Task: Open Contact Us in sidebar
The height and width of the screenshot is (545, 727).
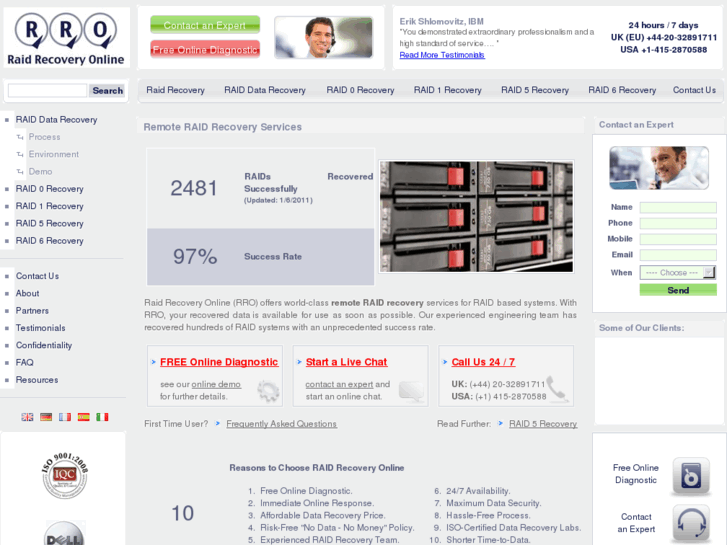Action: coord(38,276)
